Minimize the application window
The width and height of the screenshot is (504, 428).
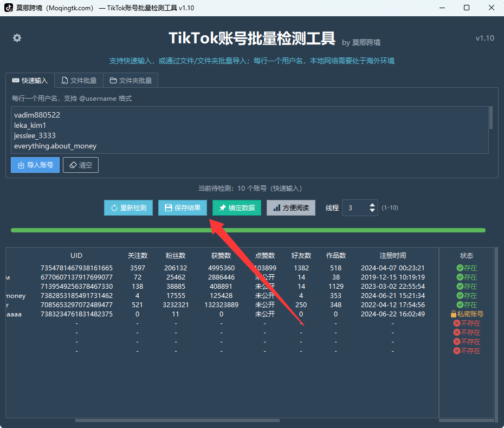click(442, 8)
